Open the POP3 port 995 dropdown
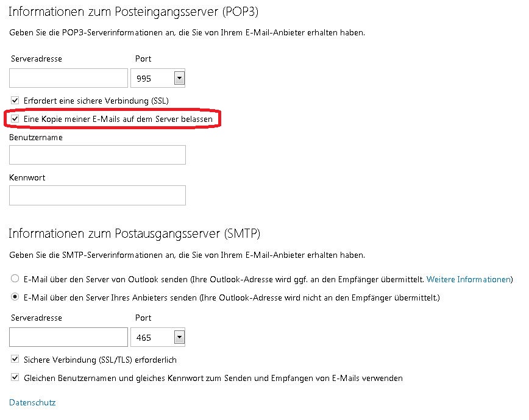 (179, 78)
